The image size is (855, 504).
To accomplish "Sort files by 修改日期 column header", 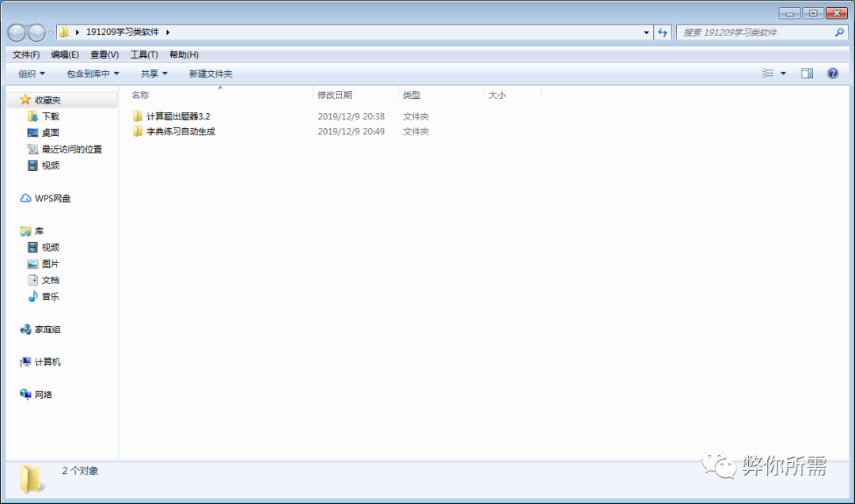I will pyautogui.click(x=335, y=95).
